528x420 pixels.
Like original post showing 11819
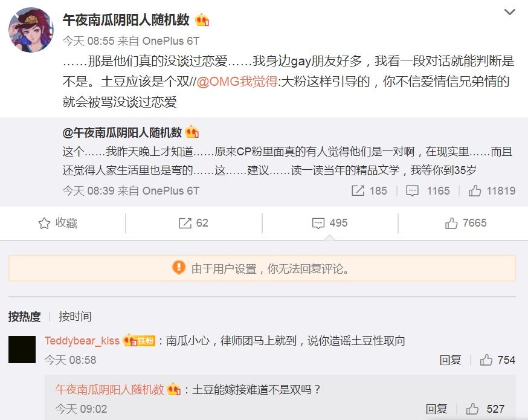475,190
